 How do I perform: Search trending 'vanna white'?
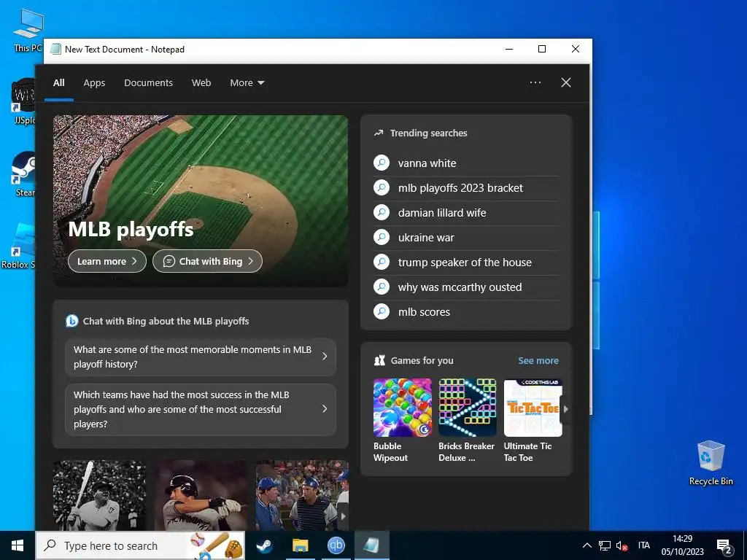click(466, 163)
